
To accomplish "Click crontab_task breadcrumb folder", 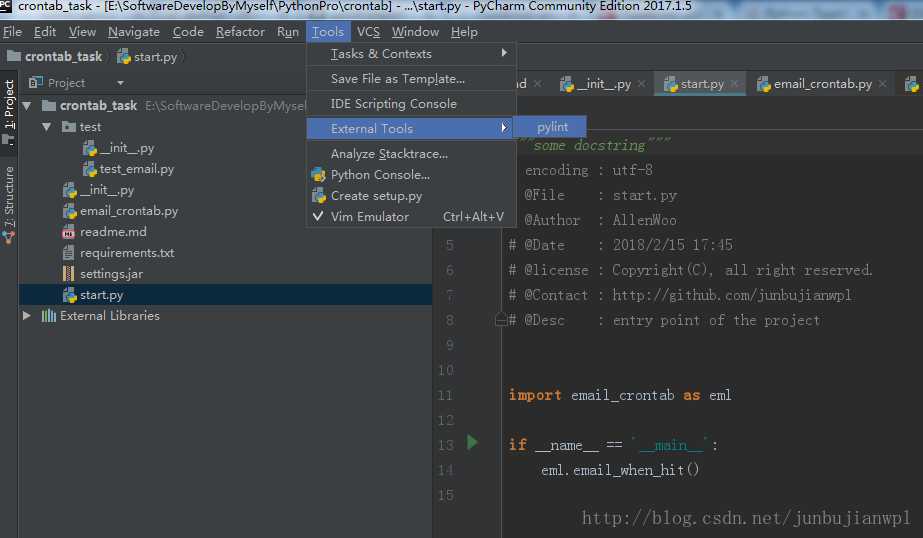I will (55, 57).
